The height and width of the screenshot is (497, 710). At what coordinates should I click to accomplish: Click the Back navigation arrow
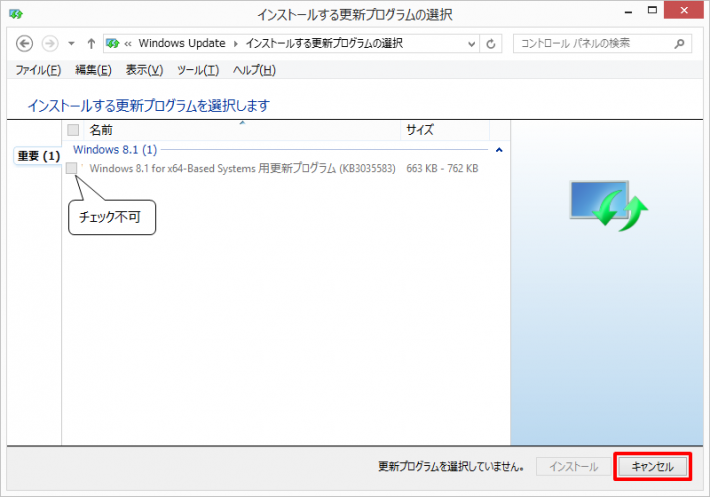[x=24, y=43]
